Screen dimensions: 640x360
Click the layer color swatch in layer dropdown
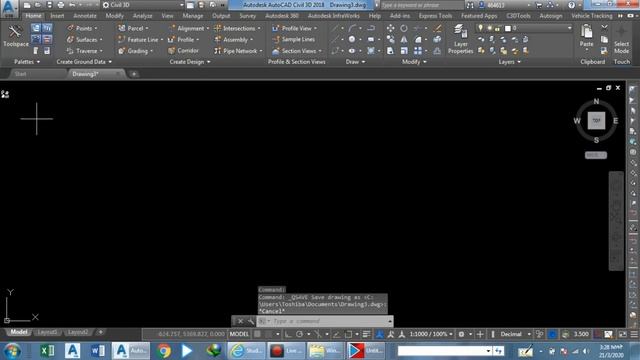point(508,28)
